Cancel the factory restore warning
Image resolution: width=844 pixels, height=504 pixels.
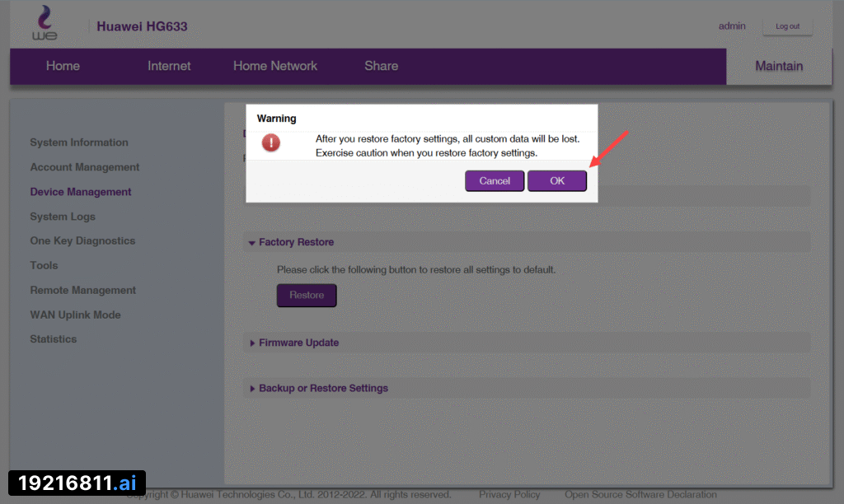coord(495,181)
